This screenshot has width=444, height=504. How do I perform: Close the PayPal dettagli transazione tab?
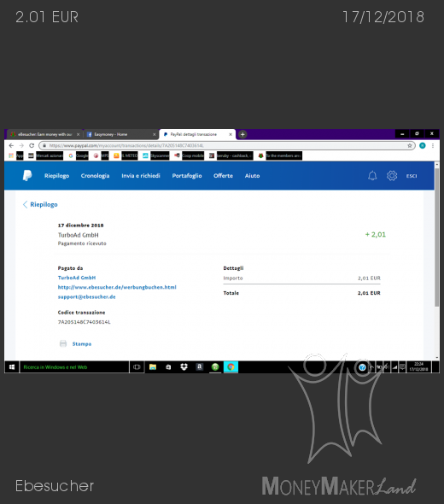pos(231,134)
